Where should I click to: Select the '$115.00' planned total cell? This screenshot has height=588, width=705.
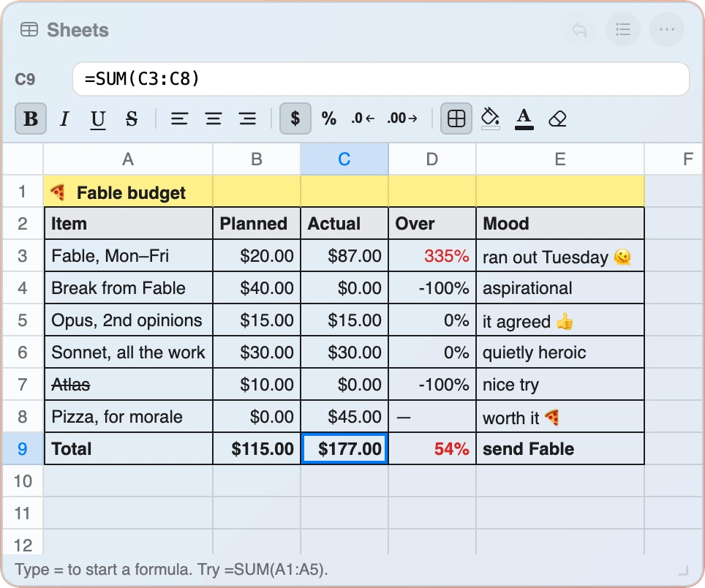(257, 448)
